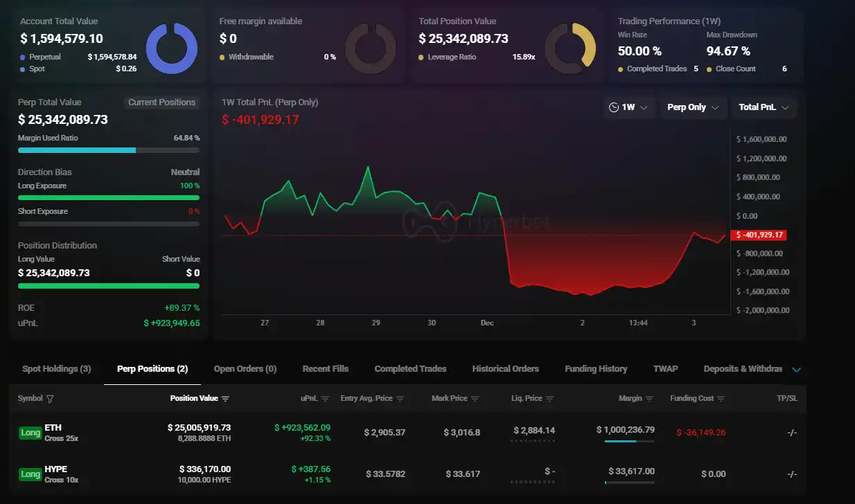This screenshot has height=504, width=855.
Task: Click the Max Drawdown 94.67 % value
Action: [728, 51]
